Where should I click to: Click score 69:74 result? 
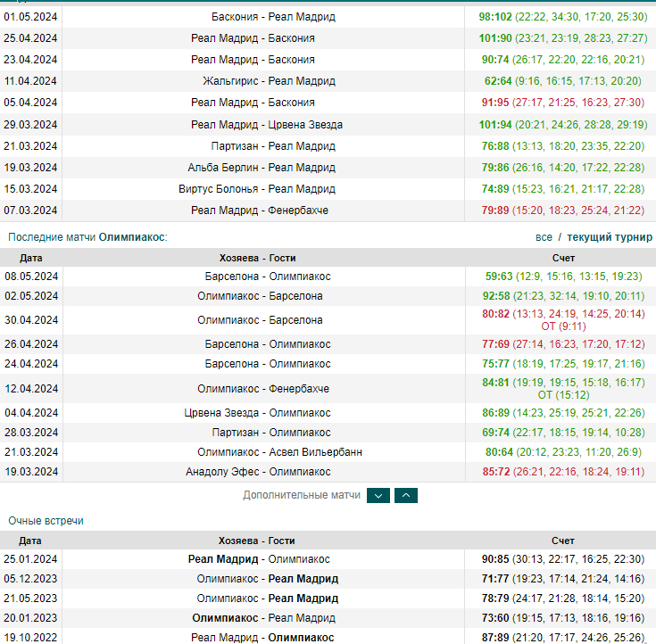(495, 432)
